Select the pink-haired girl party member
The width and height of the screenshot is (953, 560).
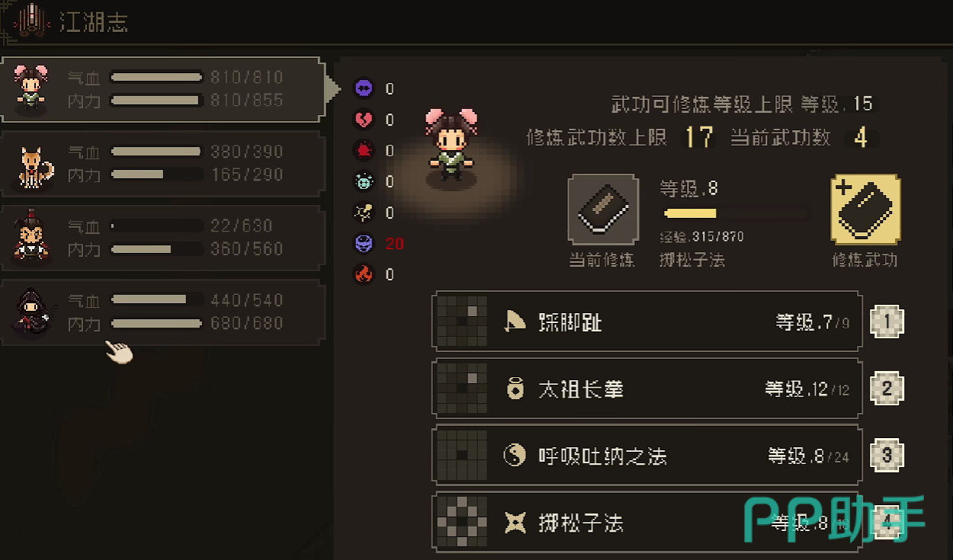(162, 89)
